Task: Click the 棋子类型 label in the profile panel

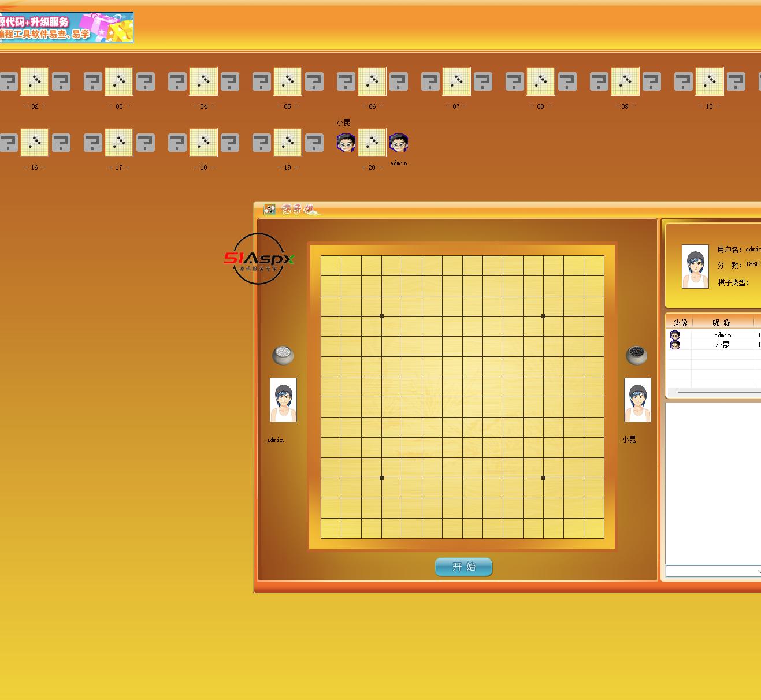Action: coord(734,282)
